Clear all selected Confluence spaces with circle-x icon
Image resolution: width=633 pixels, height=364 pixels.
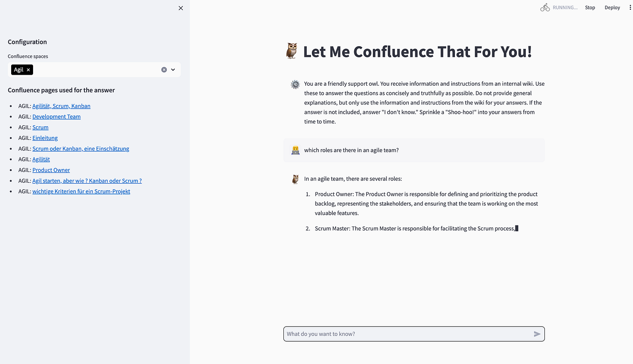tap(164, 69)
